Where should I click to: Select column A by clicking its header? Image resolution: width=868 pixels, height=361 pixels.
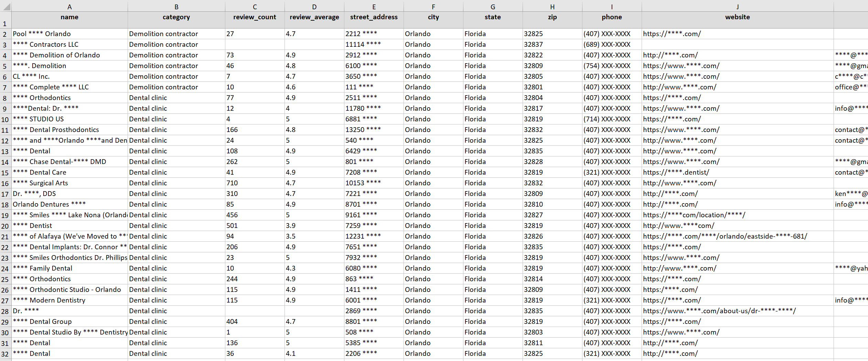(x=69, y=6)
